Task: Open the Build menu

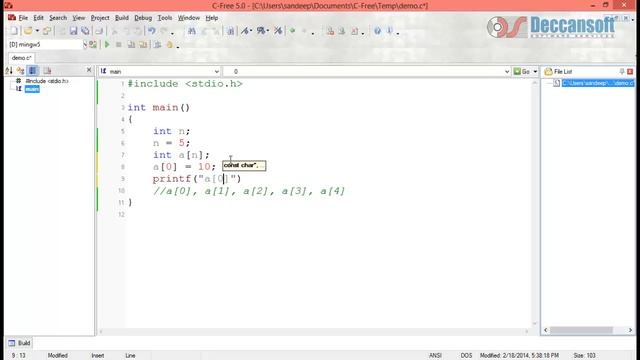Action: pos(122,18)
